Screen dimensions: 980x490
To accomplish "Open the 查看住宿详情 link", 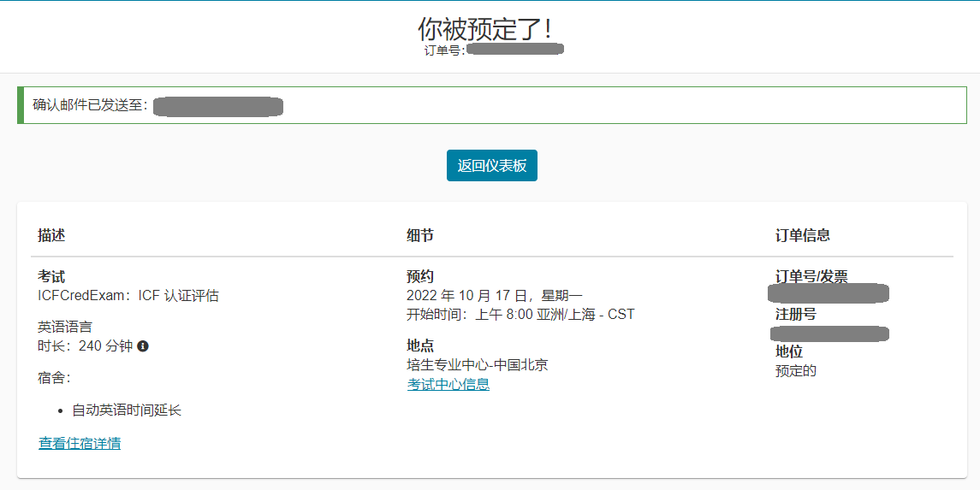I will (x=80, y=443).
